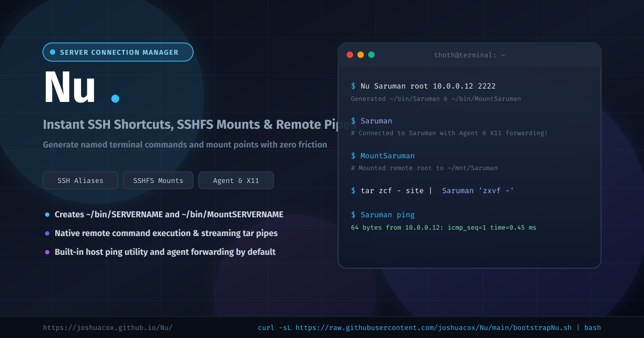This screenshot has height=338, width=644.
Task: Click the large Nu title
Action: (x=70, y=89)
